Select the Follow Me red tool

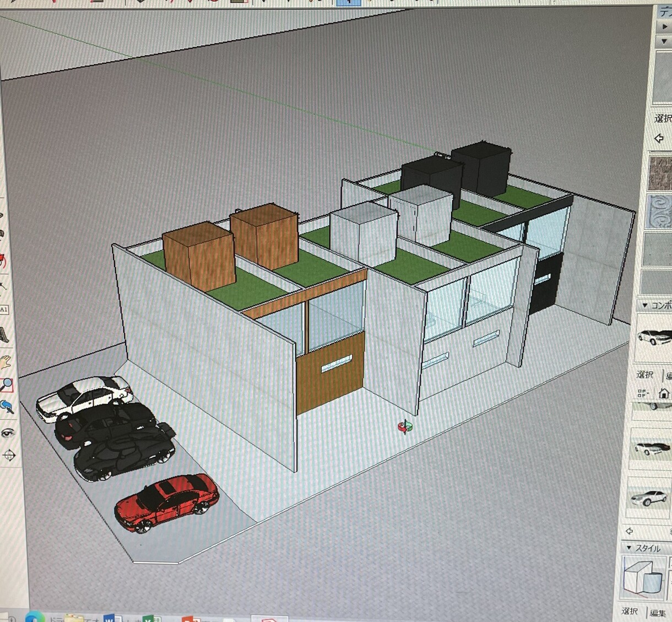coord(2,261)
